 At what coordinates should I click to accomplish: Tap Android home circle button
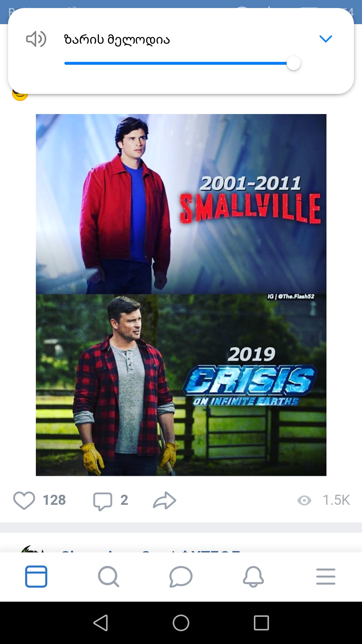coord(181,623)
